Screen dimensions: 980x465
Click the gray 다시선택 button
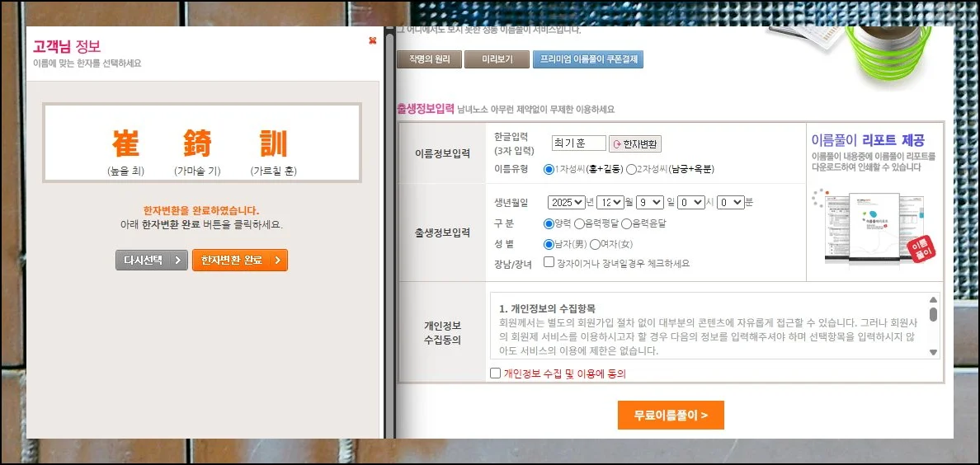coord(152,261)
